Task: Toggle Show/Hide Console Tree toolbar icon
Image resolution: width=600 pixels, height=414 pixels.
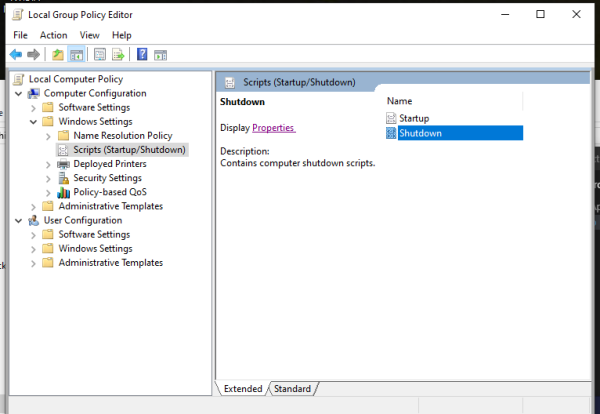Action: click(77, 54)
